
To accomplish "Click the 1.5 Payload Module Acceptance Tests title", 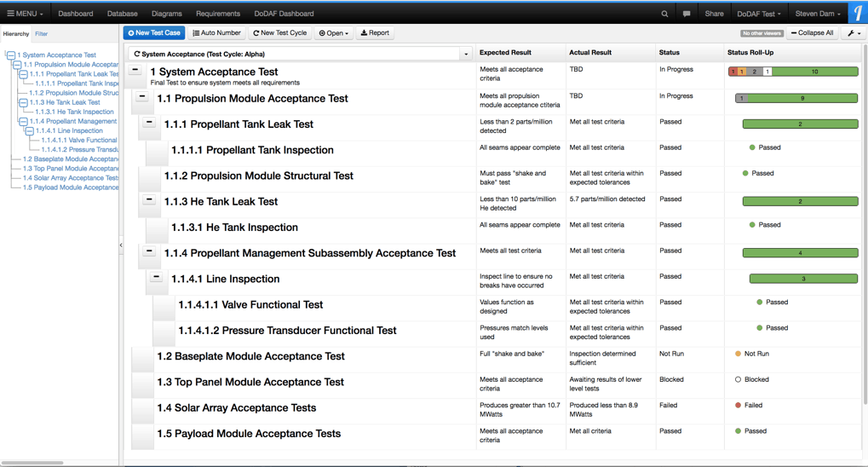I will [x=249, y=433].
